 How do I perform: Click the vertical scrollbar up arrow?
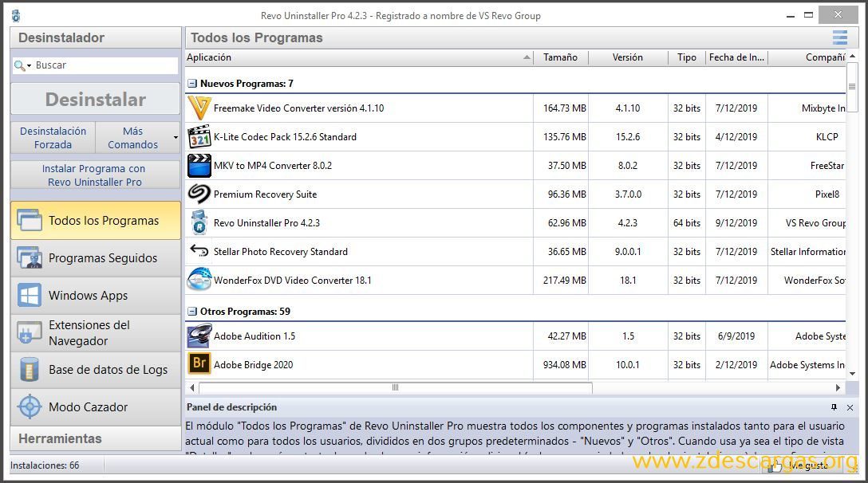(x=853, y=56)
